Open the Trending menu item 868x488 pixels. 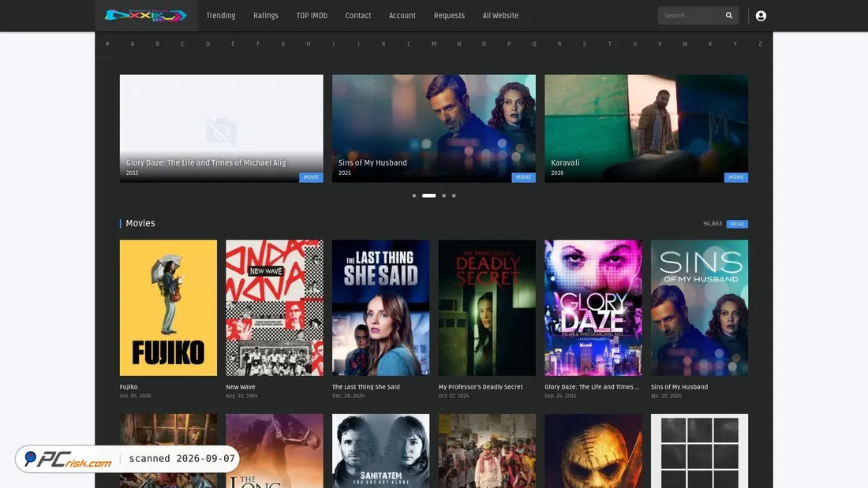[220, 16]
